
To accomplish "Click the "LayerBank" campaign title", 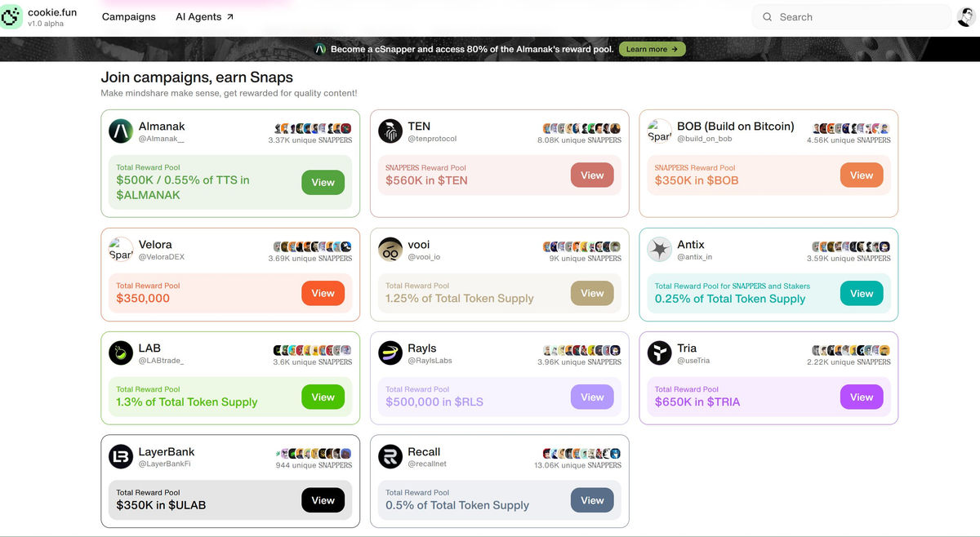I will [167, 452].
